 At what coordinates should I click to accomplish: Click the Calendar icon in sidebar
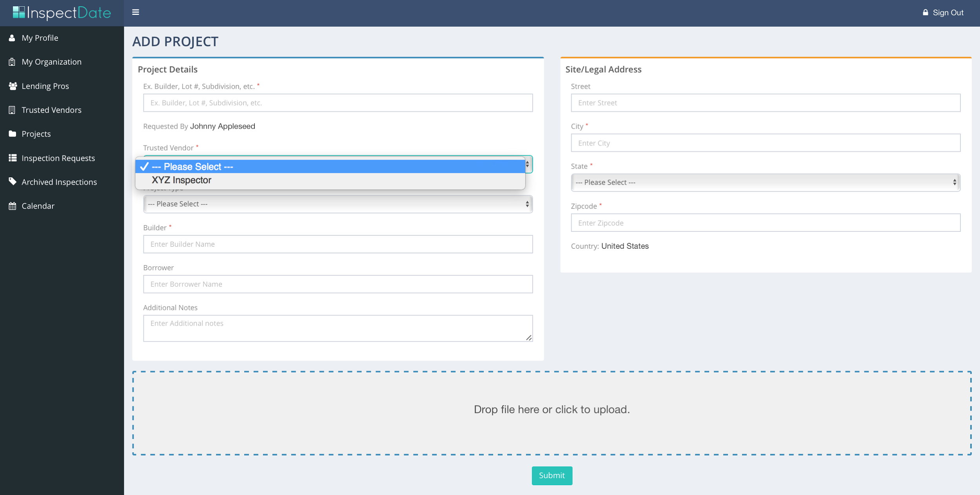[13, 206]
